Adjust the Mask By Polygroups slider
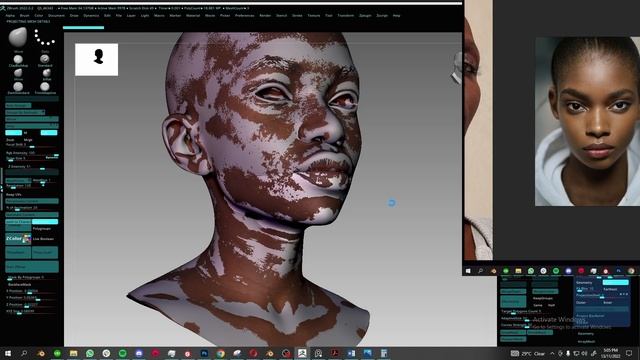 click(x=32, y=278)
